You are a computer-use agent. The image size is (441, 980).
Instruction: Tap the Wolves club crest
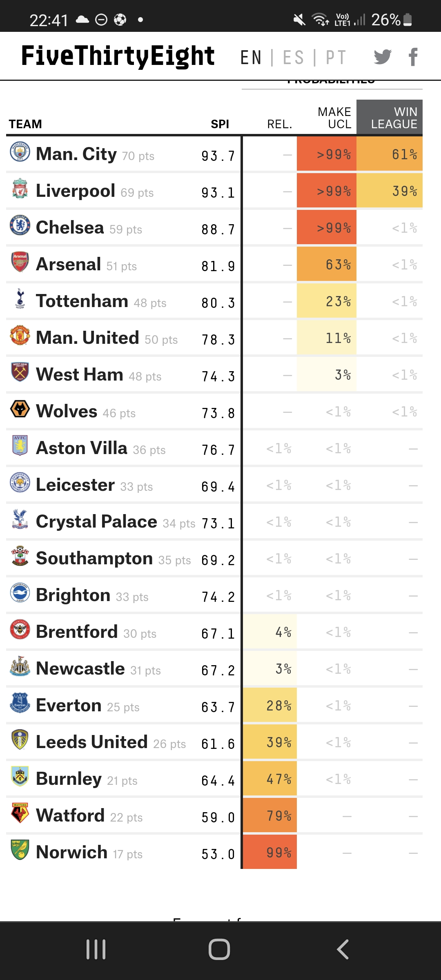pos(20,409)
